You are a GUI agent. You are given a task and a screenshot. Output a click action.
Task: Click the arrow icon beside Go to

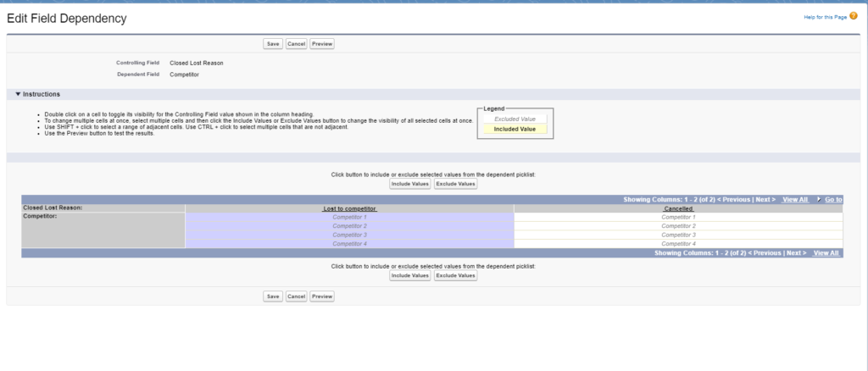point(820,200)
